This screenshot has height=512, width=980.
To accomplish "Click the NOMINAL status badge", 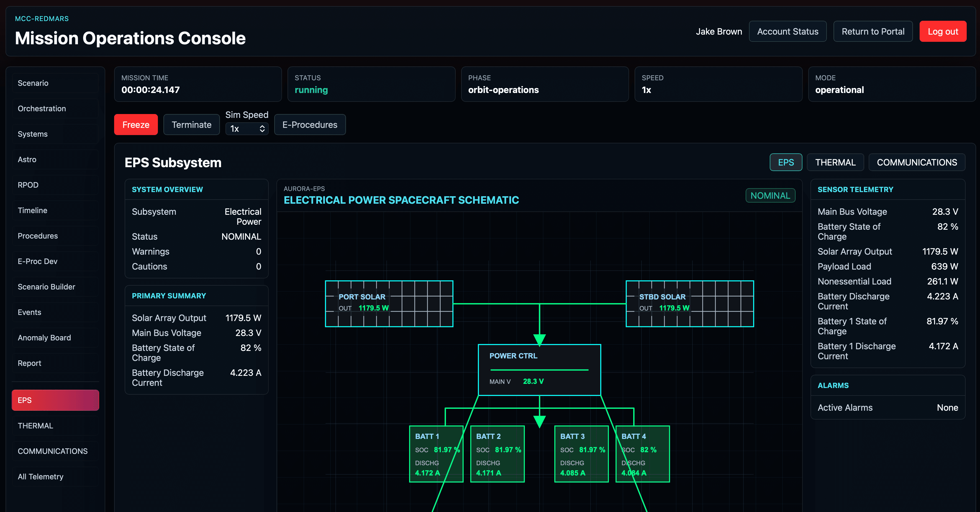I will [x=770, y=195].
